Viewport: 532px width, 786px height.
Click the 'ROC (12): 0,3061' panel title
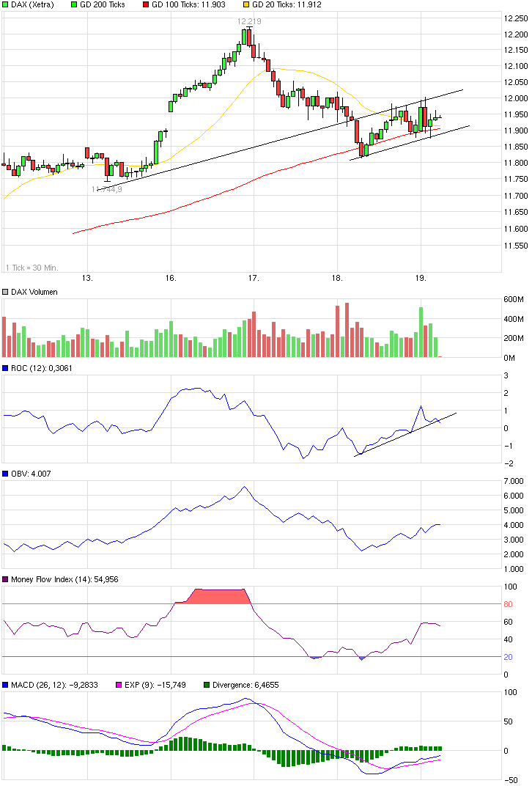(x=42, y=368)
